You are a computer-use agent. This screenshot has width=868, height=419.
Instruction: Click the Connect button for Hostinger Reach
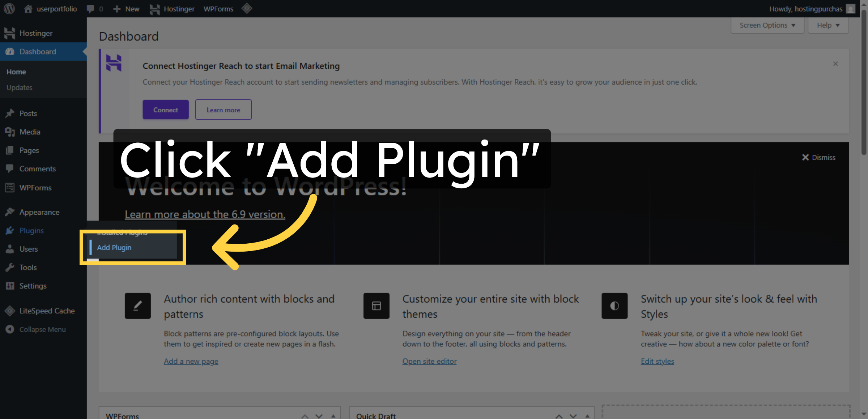165,110
